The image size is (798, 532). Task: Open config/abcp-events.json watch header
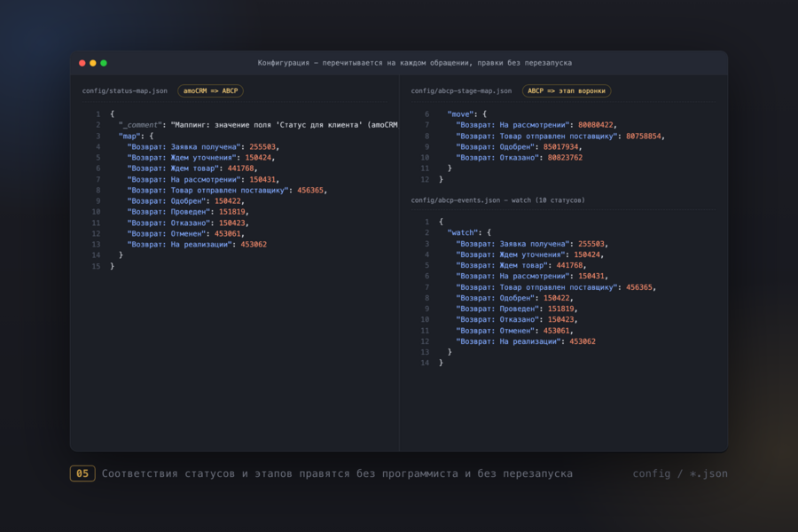coord(497,200)
